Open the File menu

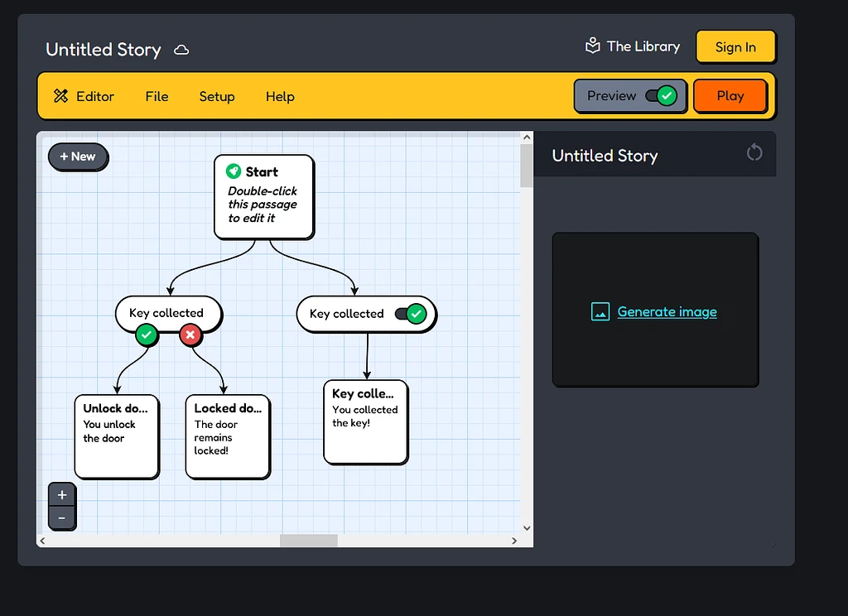click(x=157, y=96)
